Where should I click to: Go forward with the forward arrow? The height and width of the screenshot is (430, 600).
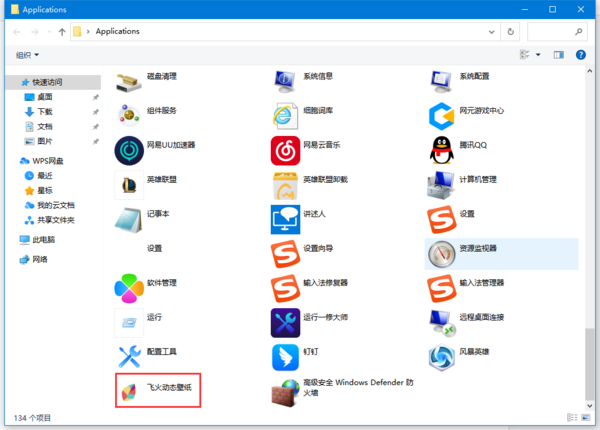click(35, 32)
